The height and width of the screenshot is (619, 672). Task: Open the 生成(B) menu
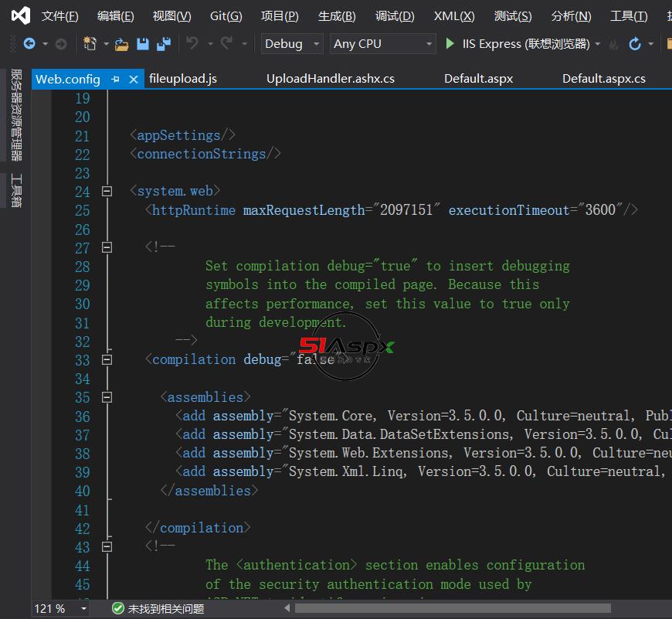tap(337, 16)
